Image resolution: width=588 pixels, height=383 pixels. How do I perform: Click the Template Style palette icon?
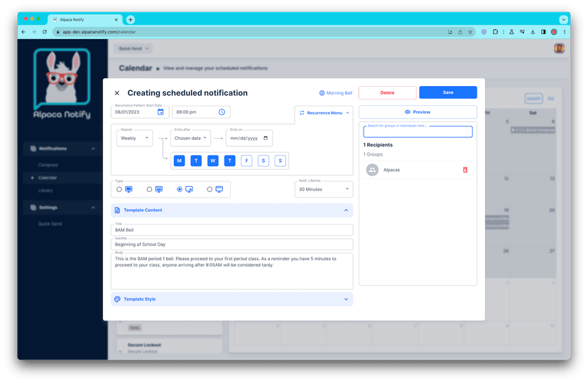117,299
